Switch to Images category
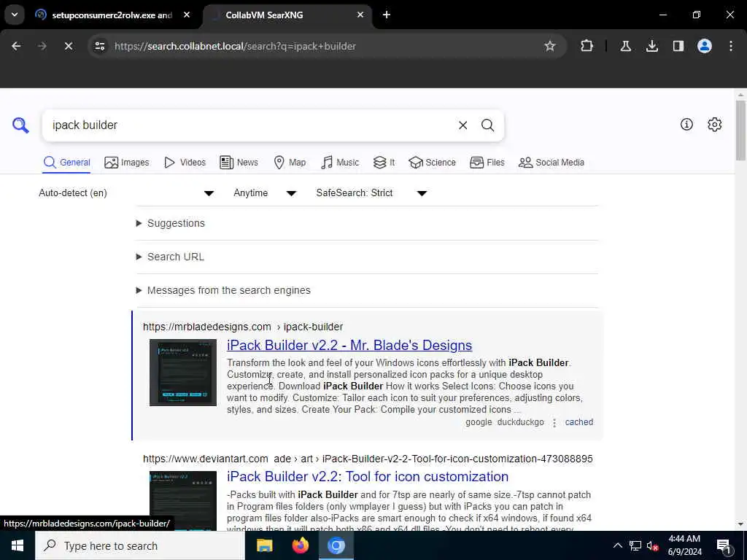 pos(127,163)
